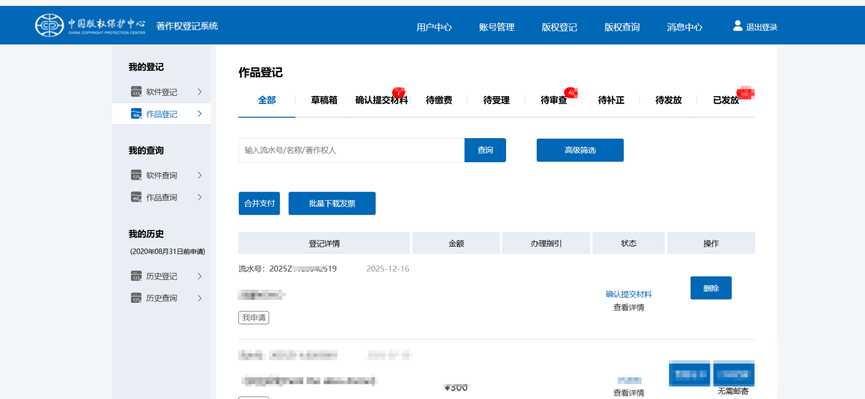Select the 全部 tab
Screen dimensions: 865x399
(x=267, y=100)
